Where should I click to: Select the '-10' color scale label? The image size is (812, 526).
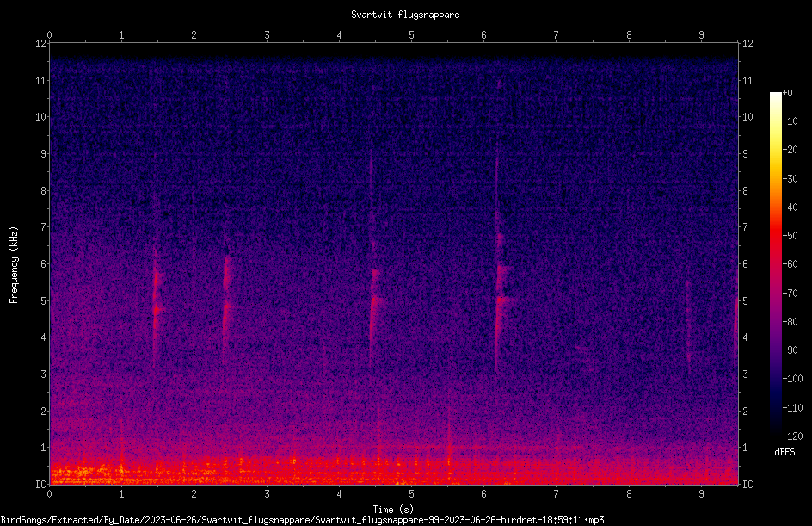790,121
